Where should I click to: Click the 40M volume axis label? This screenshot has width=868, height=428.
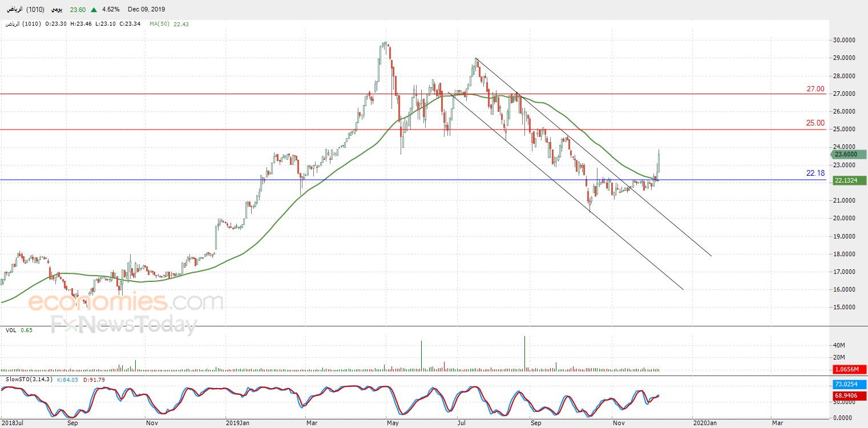(x=839, y=345)
